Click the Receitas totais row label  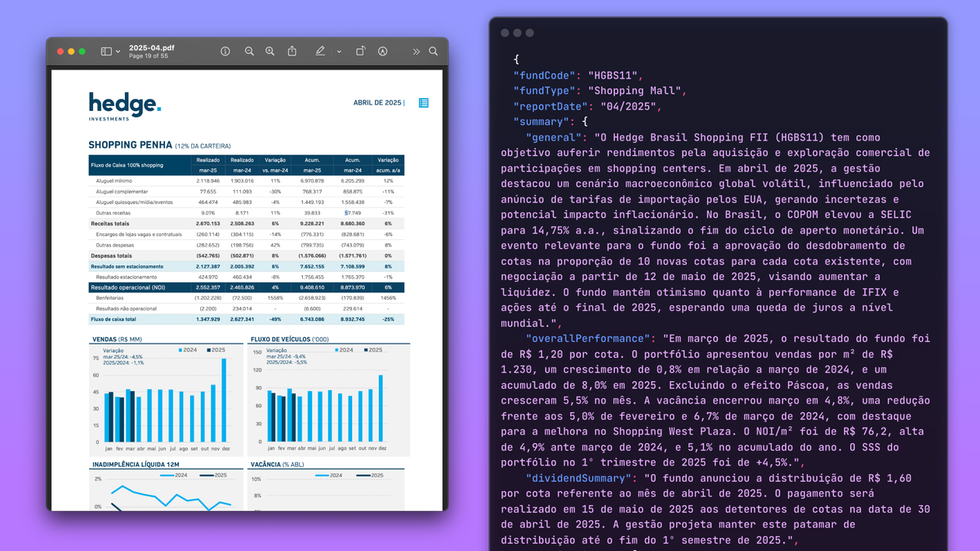point(109,223)
